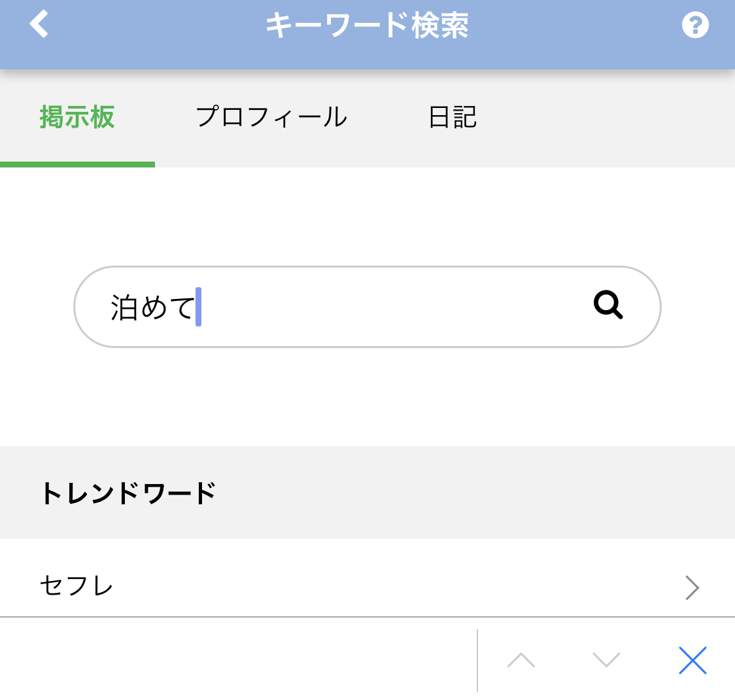Expand セフレ row using right chevron
Screen dimensions: 735x700
[x=692, y=587]
